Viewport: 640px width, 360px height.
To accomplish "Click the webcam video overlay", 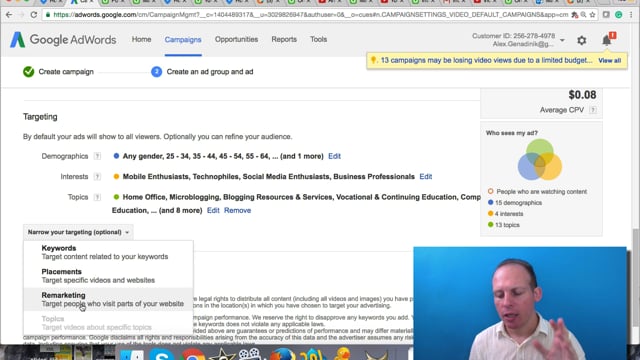I will click(520, 303).
